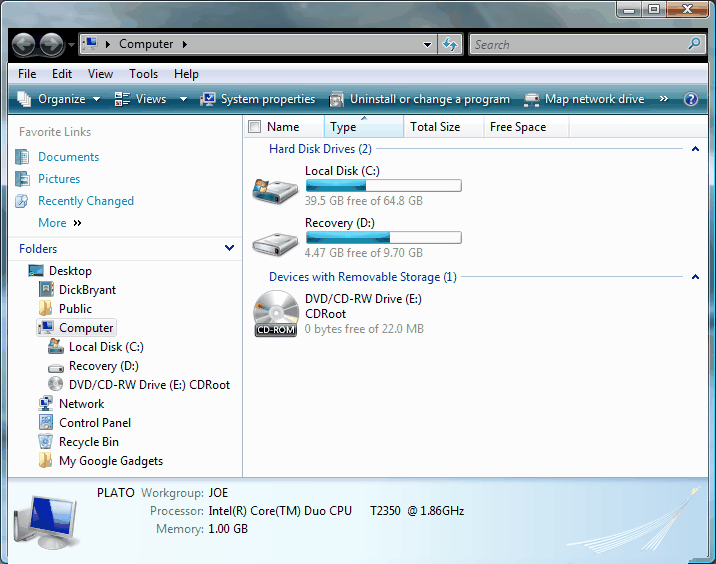Select the DVD/CD-RW Drive (E:) disc icon

(275, 314)
